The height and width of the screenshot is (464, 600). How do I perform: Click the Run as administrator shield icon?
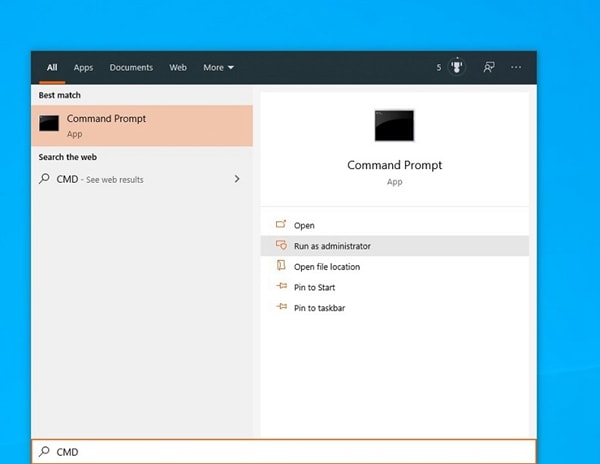(281, 245)
